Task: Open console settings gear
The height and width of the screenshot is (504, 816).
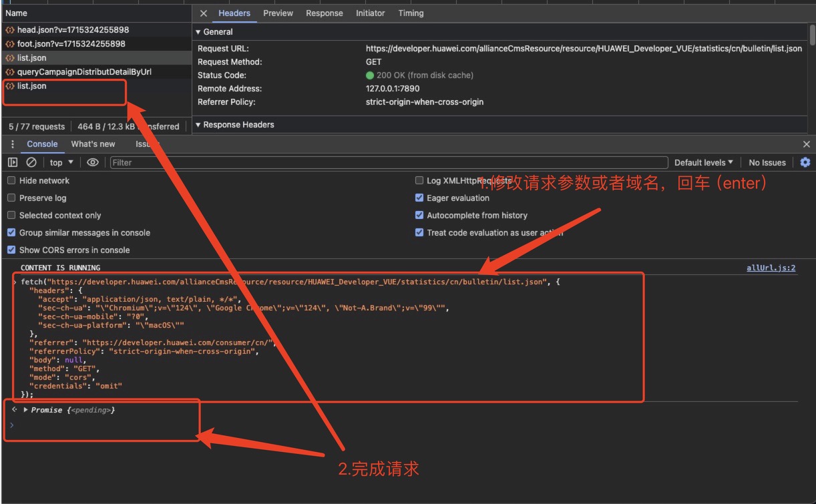Action: point(805,162)
